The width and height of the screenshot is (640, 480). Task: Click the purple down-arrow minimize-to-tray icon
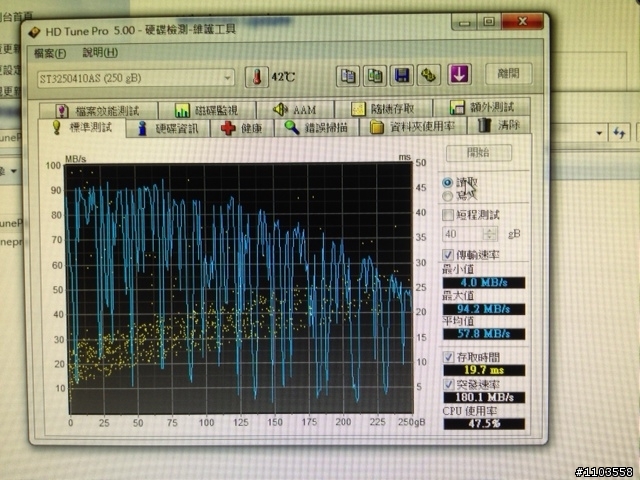point(459,74)
